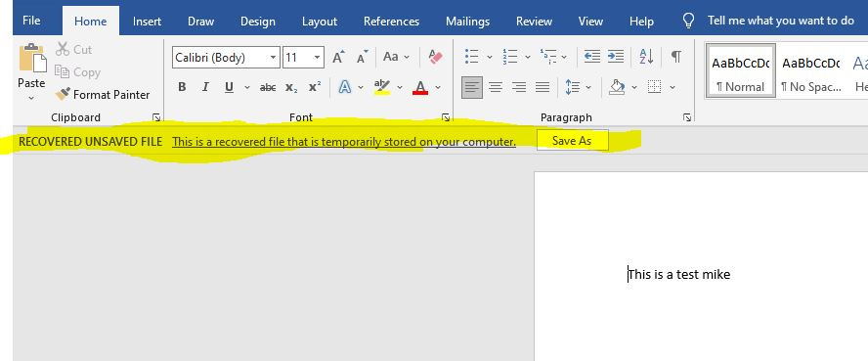This screenshot has height=361, width=868.
Task: Expand the Change Case Aa dropdown
Action: coord(407,57)
